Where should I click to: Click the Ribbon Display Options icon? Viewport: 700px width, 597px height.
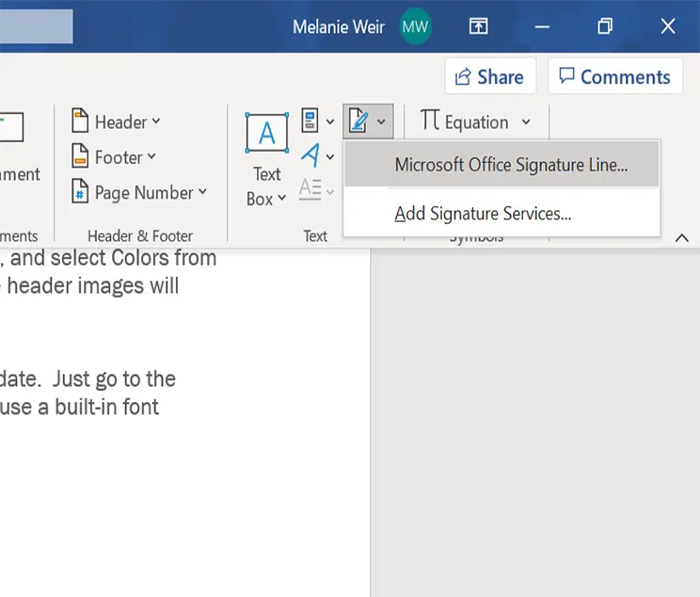479,26
